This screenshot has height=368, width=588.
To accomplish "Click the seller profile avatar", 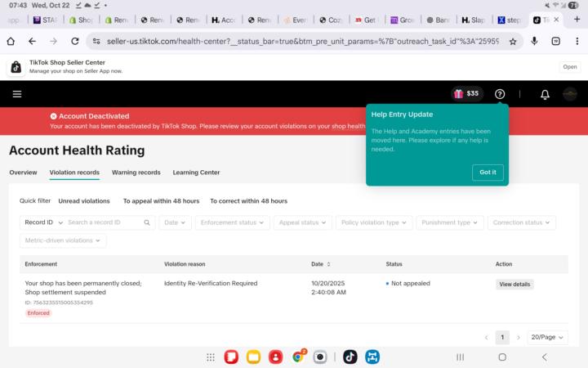I will (x=570, y=94).
